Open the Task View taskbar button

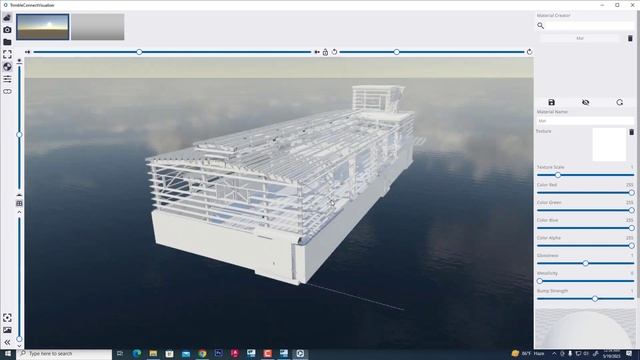120,353
